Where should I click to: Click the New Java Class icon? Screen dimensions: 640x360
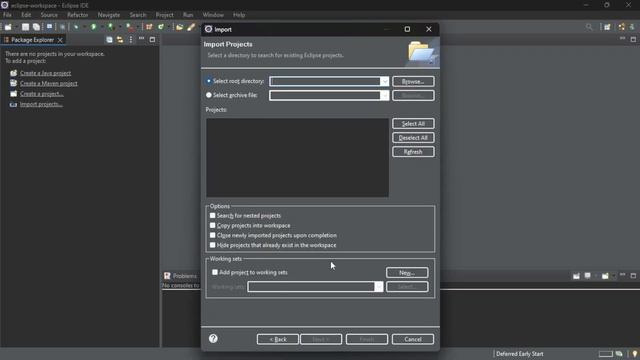coord(161,27)
